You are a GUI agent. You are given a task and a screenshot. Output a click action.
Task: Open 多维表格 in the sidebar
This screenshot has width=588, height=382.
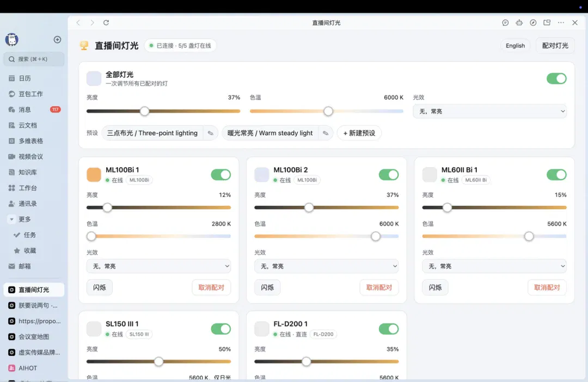34,141
